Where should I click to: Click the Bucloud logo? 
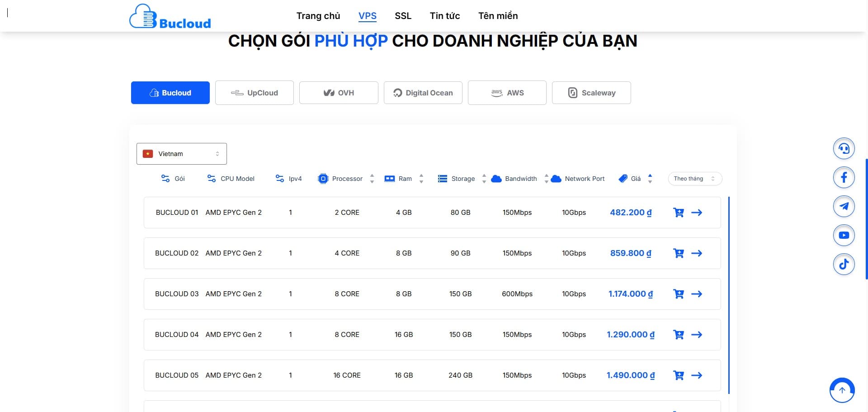170,16
